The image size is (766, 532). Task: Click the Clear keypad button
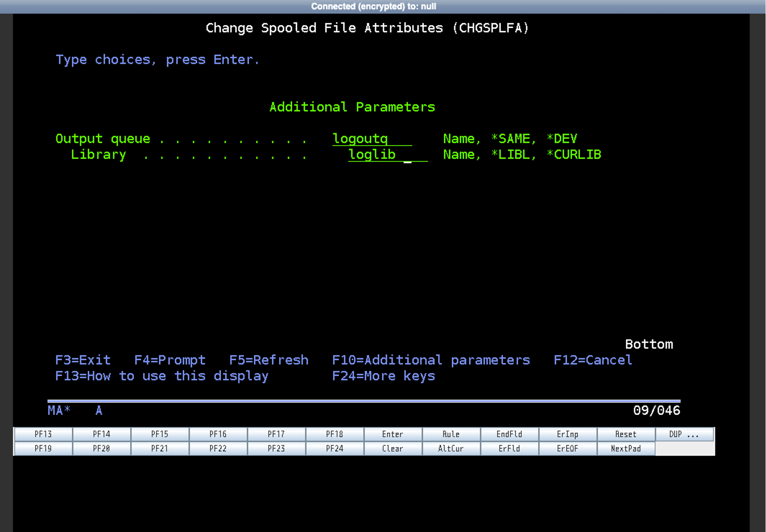pos(393,449)
